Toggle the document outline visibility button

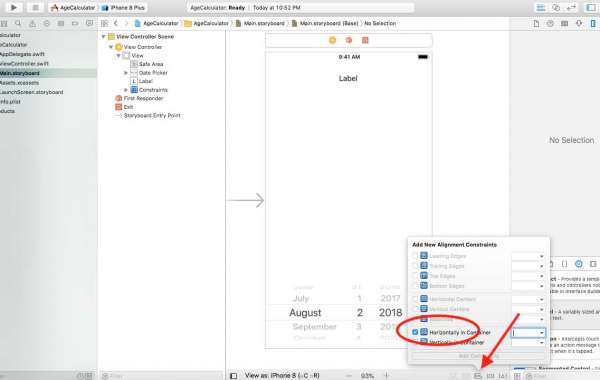click(233, 376)
